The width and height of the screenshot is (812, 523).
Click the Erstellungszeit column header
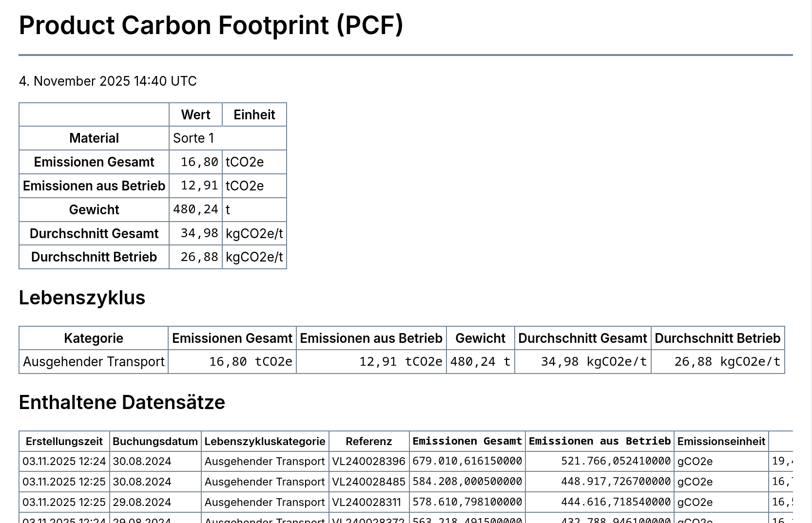tap(64, 442)
